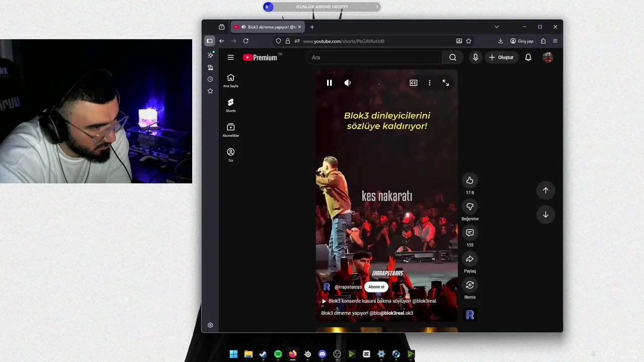Open the comments with 155 count
Image resolution: width=644 pixels, height=362 pixels.
point(470,233)
